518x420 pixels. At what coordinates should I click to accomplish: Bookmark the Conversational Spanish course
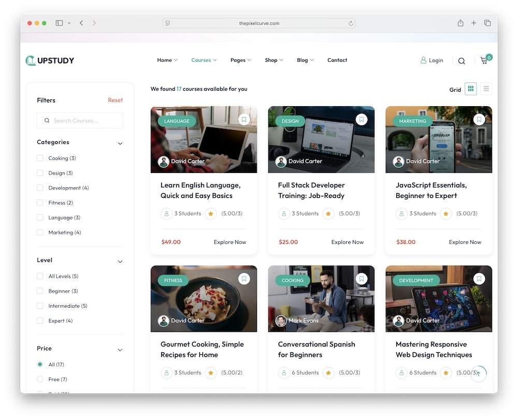(x=362, y=279)
